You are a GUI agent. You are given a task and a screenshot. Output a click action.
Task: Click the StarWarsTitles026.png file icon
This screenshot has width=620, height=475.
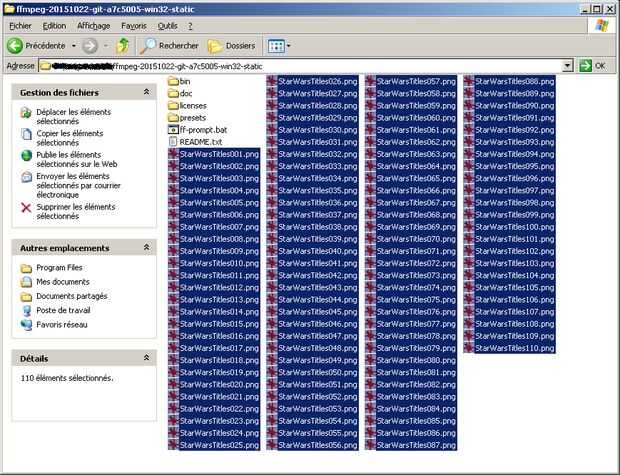click(272, 81)
